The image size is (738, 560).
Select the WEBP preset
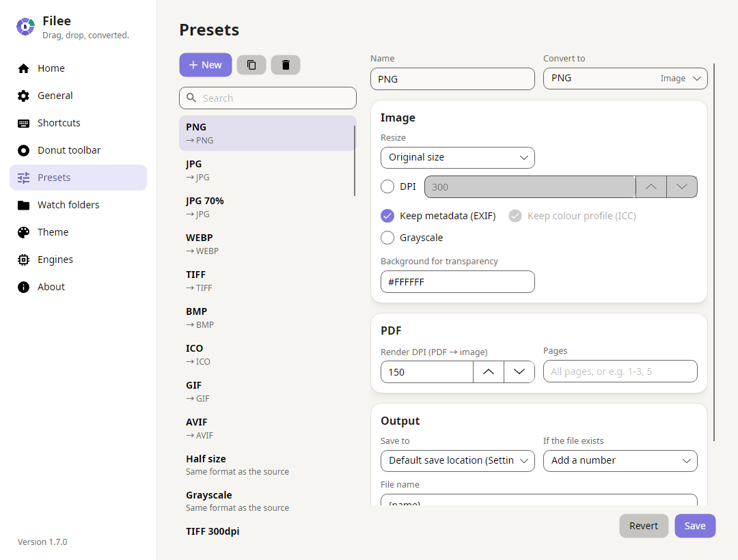click(x=267, y=244)
